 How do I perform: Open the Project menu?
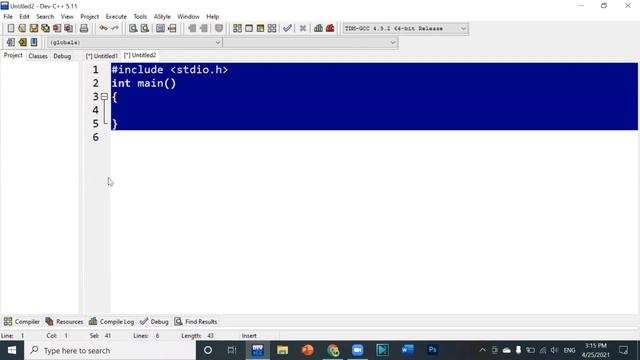[x=89, y=16]
